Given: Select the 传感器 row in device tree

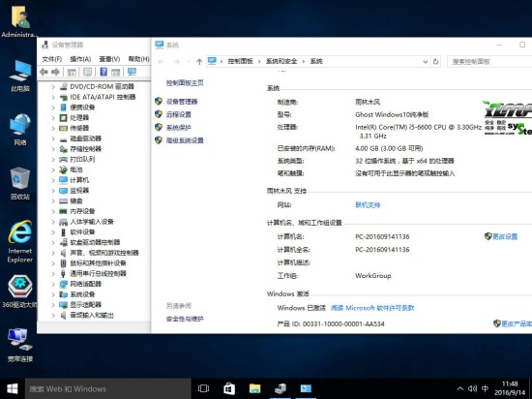Looking at the screenshot, I should click(79, 128).
